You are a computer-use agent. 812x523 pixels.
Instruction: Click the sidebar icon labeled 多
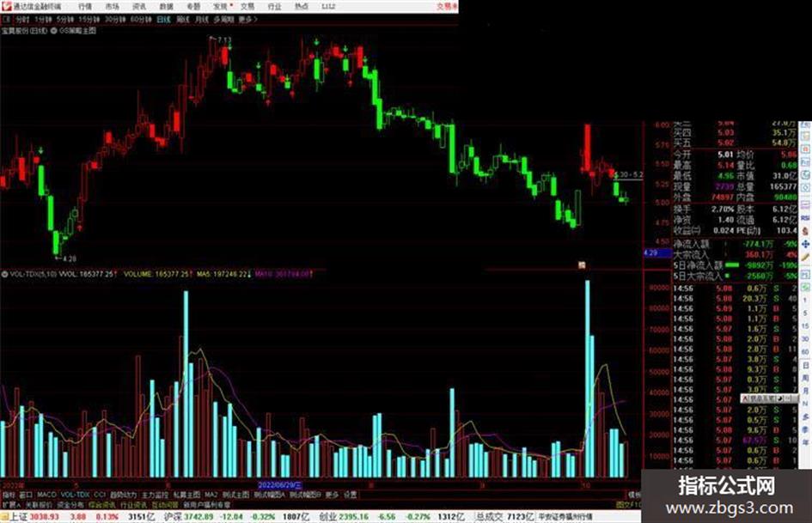click(x=805, y=417)
